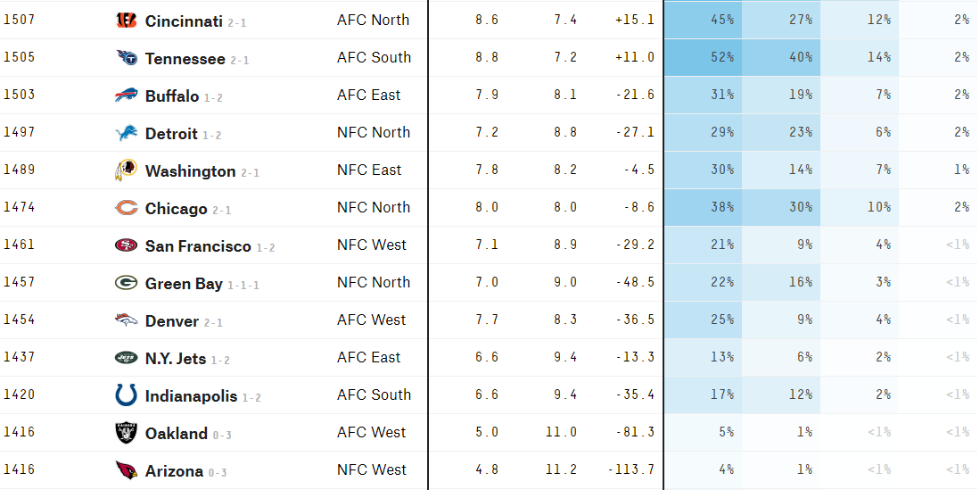Click the Denver Broncos logo icon
The image size is (980, 490).
[126, 320]
